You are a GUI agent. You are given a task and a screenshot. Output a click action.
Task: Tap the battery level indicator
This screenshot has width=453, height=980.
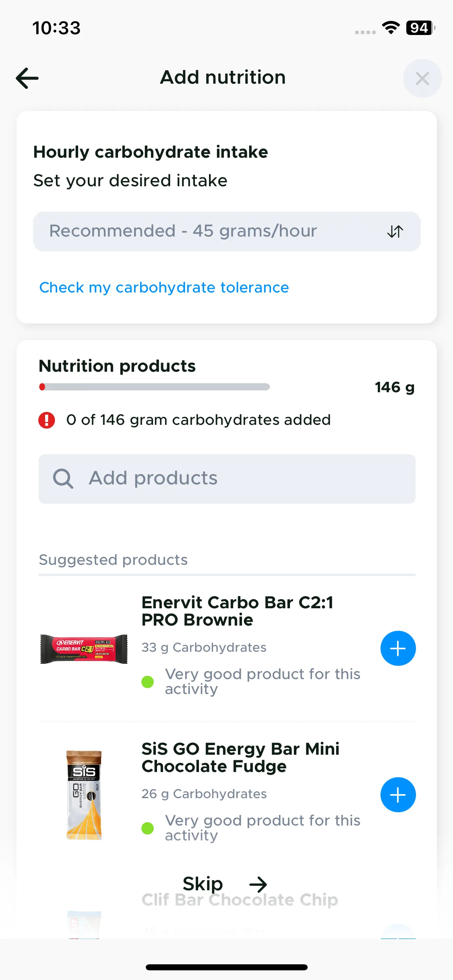[421, 28]
